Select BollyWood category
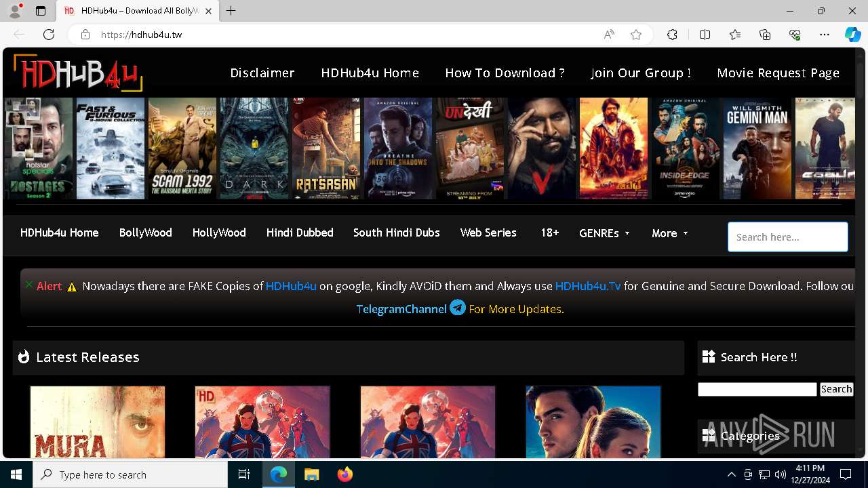 (x=146, y=232)
